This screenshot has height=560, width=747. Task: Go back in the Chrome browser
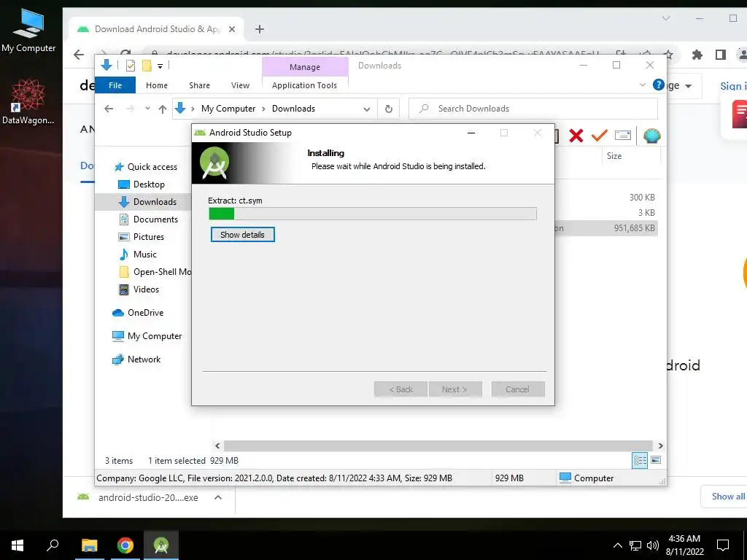79,55
